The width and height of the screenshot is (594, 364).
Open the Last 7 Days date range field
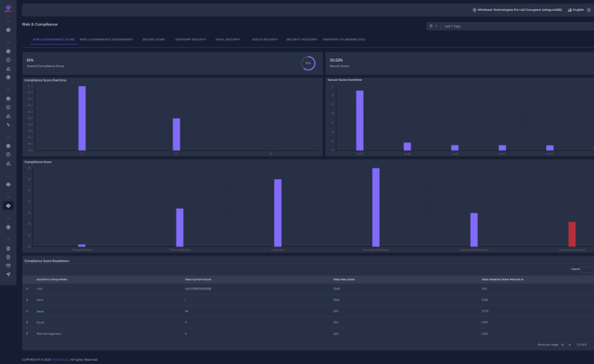pos(517,26)
